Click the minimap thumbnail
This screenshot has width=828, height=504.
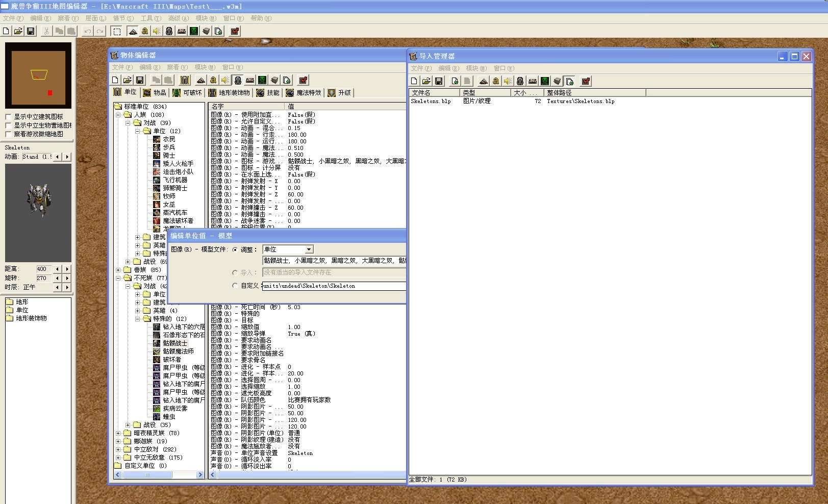pyautogui.click(x=38, y=75)
